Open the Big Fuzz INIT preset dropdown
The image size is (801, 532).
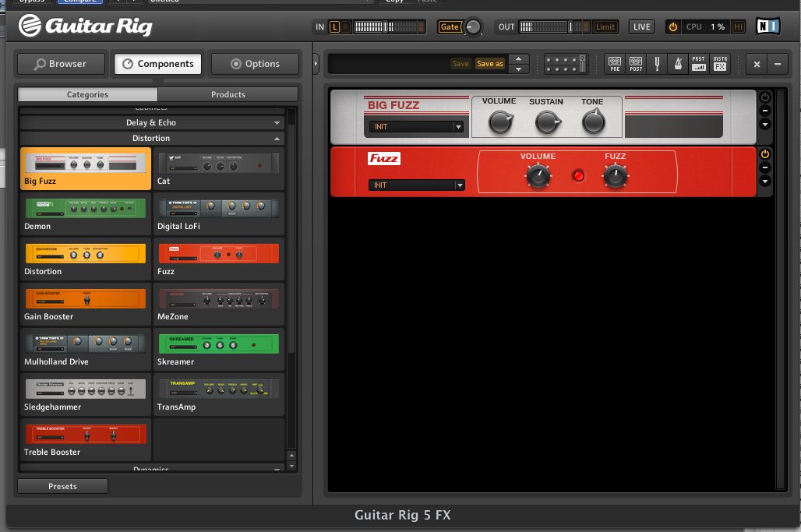416,127
